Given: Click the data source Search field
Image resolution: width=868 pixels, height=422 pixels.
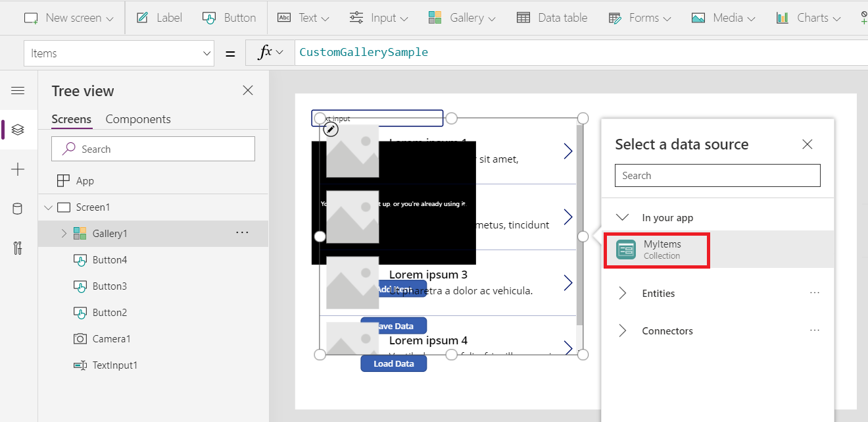Looking at the screenshot, I should pos(717,175).
